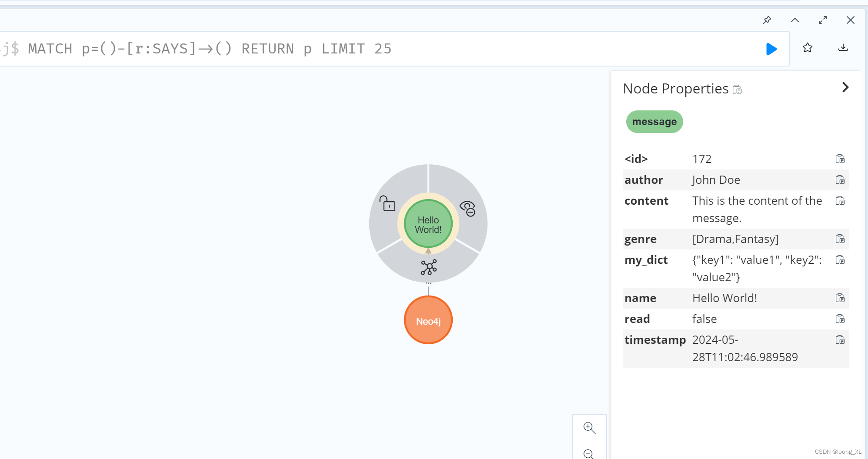This screenshot has width=868, height=459.
Task: Click the Node Properties heading
Action: [676, 89]
